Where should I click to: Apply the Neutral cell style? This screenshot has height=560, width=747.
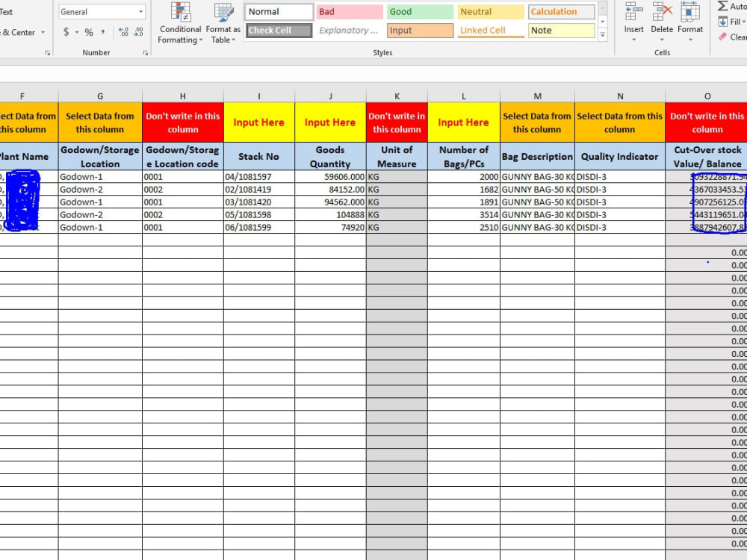click(x=491, y=11)
